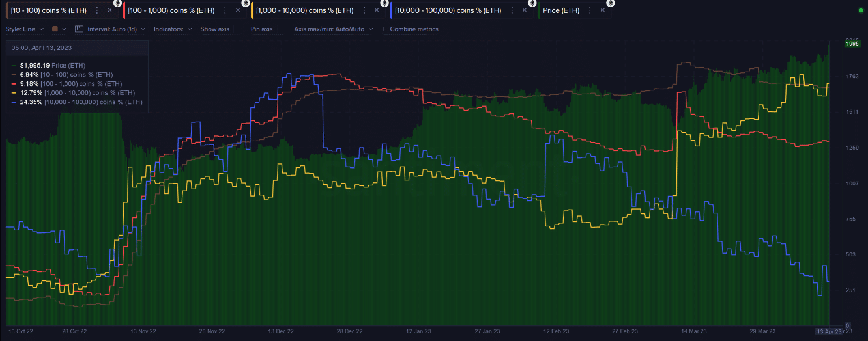868x341 pixels.
Task: Expand the Style: Line dropdown
Action: [25, 29]
